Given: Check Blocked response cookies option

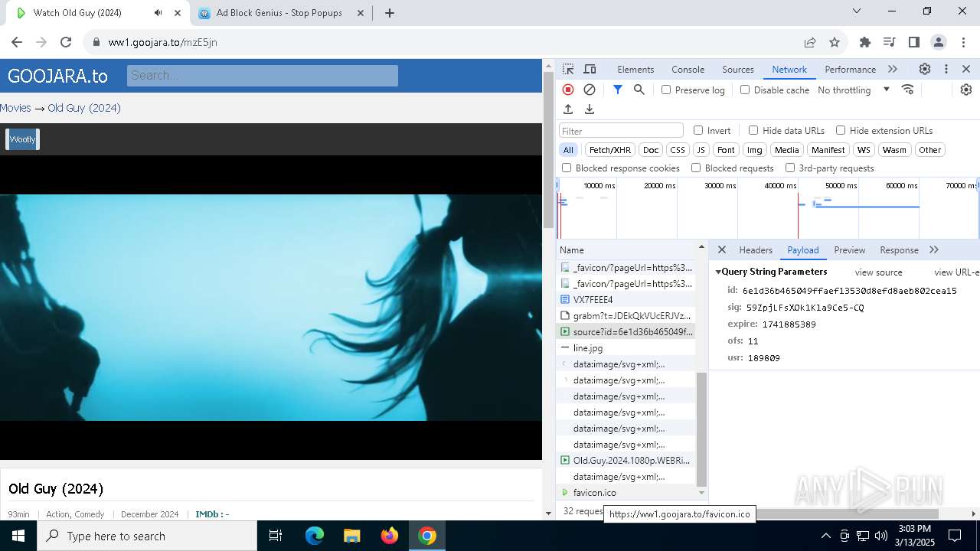Looking at the screenshot, I should (567, 168).
